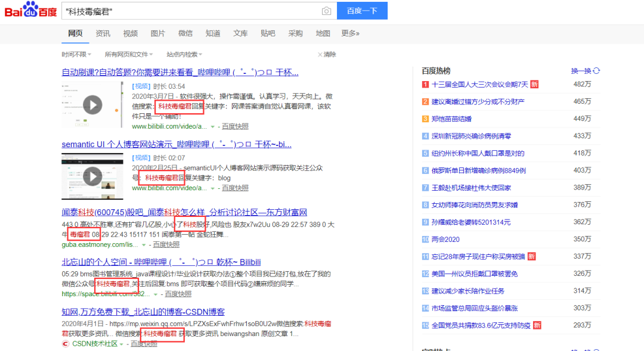
Task: Expand arrow beside space.bilibili.com URL
Action: tap(155, 294)
